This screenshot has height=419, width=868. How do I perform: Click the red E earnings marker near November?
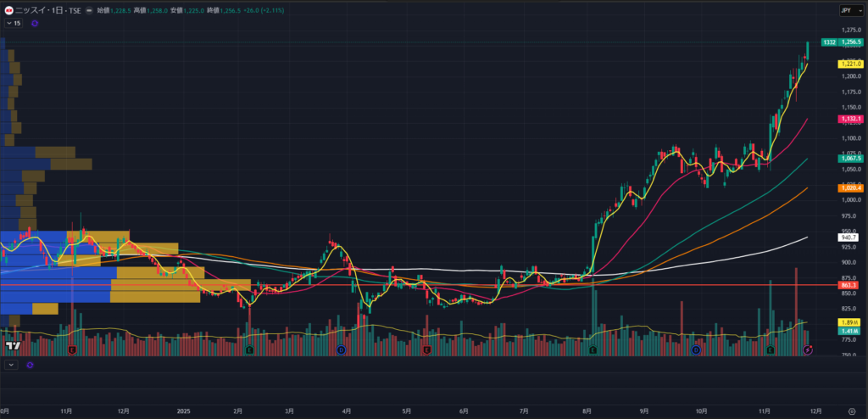click(x=72, y=349)
